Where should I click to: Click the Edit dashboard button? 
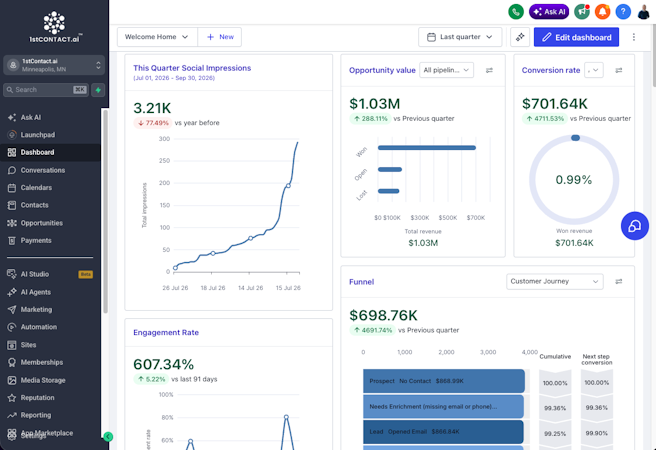click(x=576, y=37)
